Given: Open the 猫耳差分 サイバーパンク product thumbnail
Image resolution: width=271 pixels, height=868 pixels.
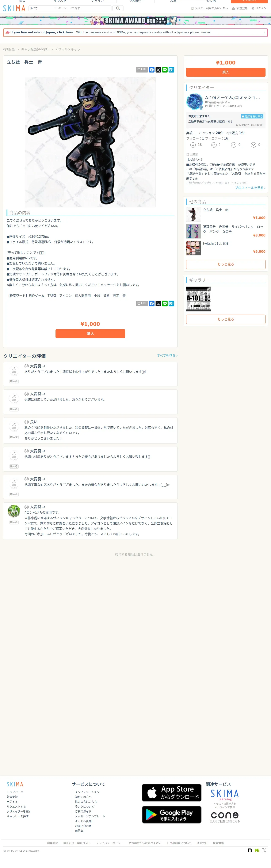Looking at the screenshot, I should click(x=193, y=231).
